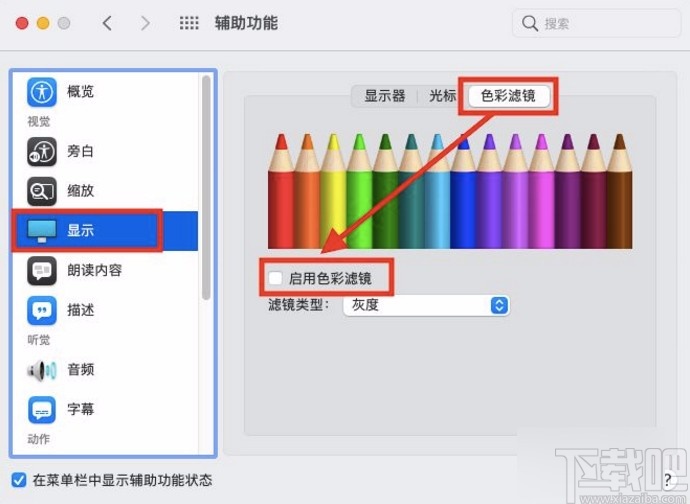This screenshot has height=504, width=690.
Task: Click the sidebar vertical scrollbar
Action: click(206, 188)
